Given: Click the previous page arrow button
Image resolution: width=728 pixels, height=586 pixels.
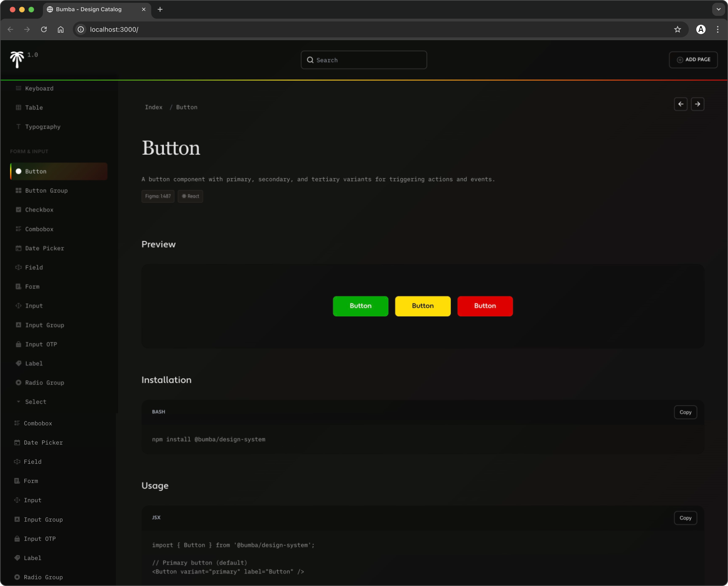Looking at the screenshot, I should (680, 104).
